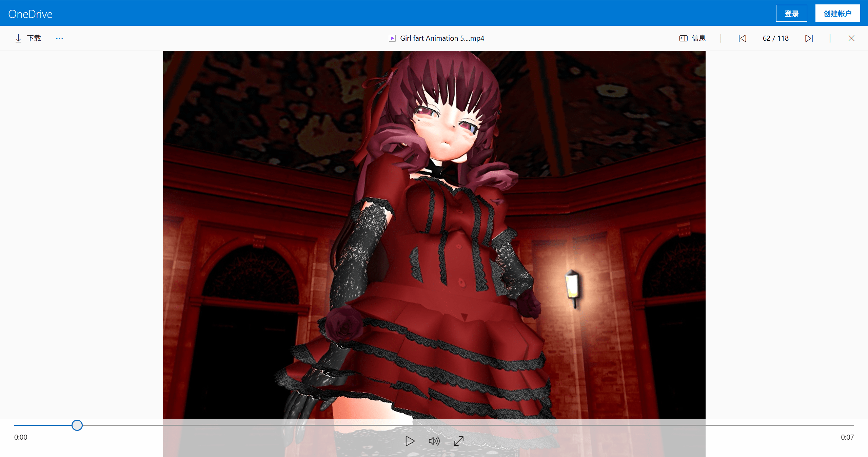Go to the next file
The height and width of the screenshot is (457, 868).
click(809, 38)
